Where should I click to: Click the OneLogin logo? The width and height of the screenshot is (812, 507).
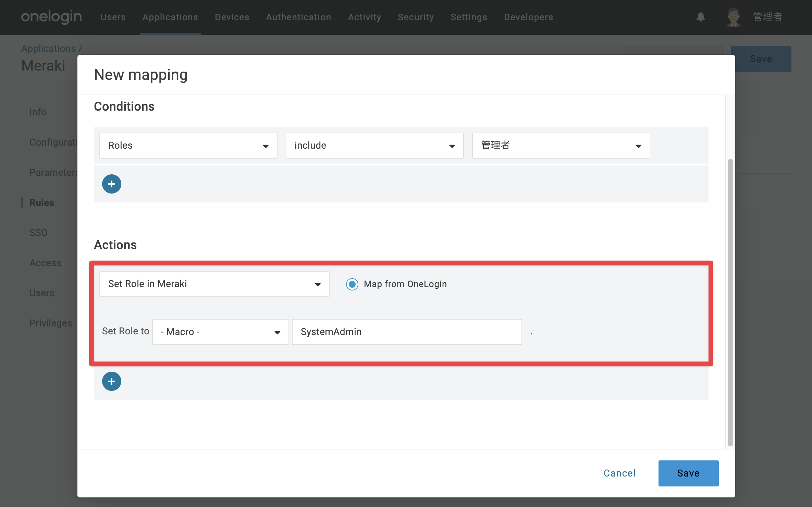[x=51, y=17]
